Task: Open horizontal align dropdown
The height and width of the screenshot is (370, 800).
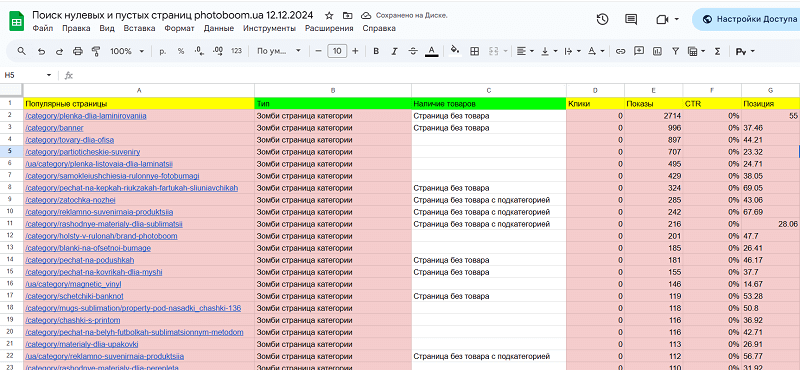Action: point(525,51)
